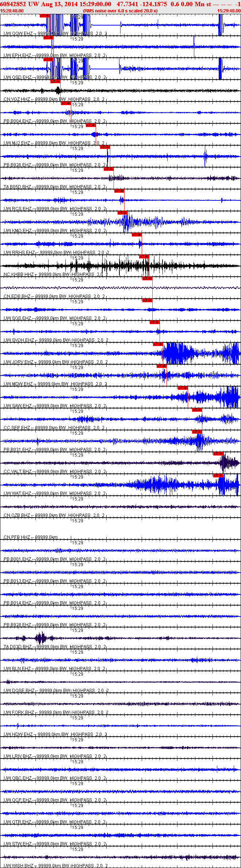Click the TA.D03D BHZ station label
This screenshot has width=241, height=868.
tap(18, 647)
